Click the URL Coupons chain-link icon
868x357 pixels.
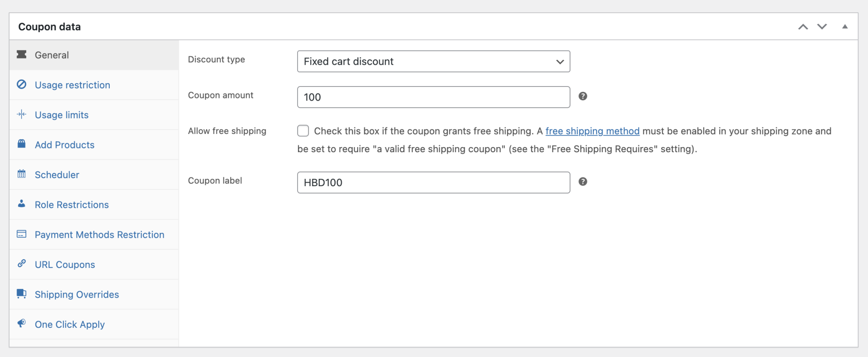(x=22, y=264)
